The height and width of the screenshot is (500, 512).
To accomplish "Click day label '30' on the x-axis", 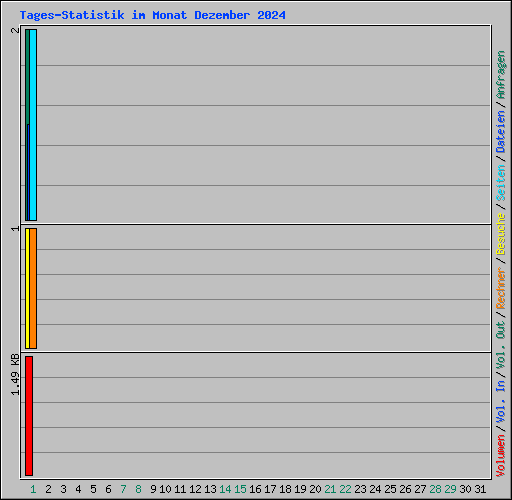I will [x=465, y=489].
